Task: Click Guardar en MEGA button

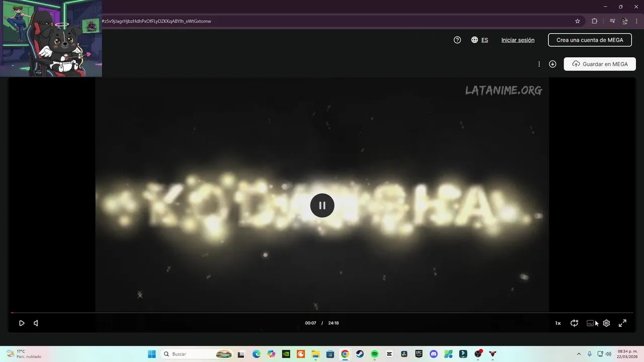Action: point(600,64)
